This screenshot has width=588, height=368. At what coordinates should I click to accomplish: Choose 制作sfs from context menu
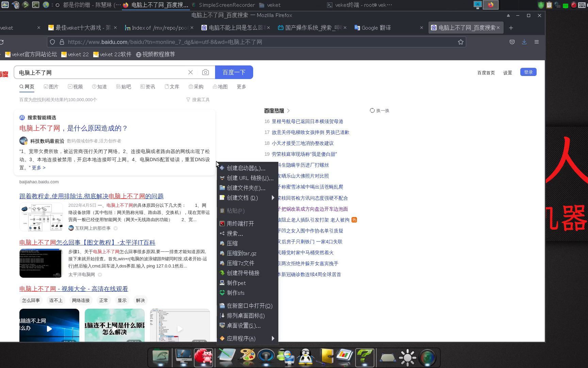tap(247, 293)
